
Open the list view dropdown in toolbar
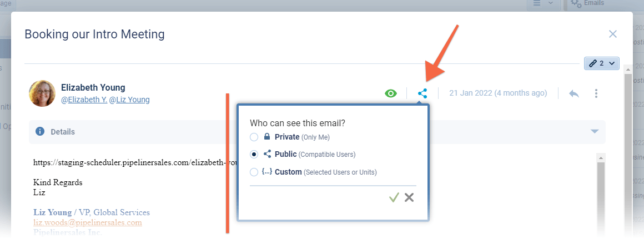[543, 3]
